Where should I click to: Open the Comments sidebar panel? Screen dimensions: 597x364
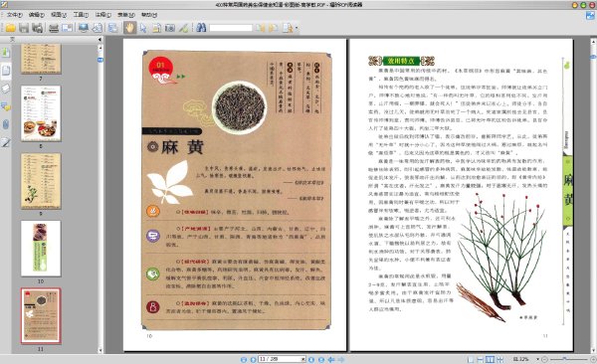point(6,106)
